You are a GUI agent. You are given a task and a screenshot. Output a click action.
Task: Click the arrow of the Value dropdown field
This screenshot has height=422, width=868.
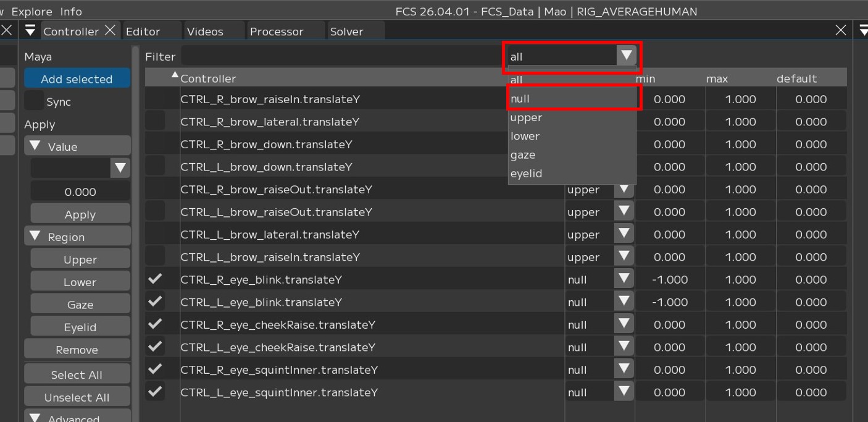point(120,168)
